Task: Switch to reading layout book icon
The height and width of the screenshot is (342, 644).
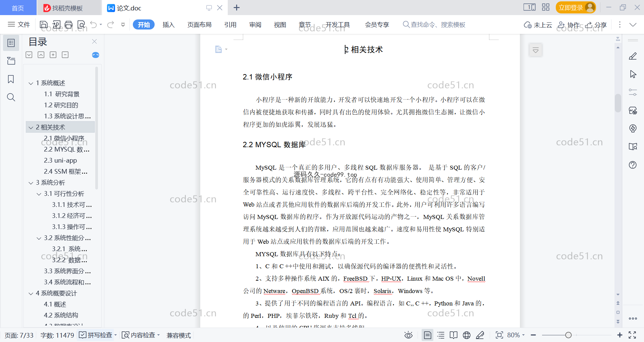Action: coord(453,335)
